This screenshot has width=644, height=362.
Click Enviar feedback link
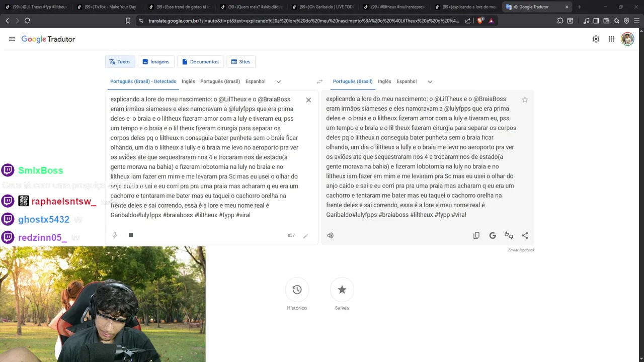coord(521,250)
